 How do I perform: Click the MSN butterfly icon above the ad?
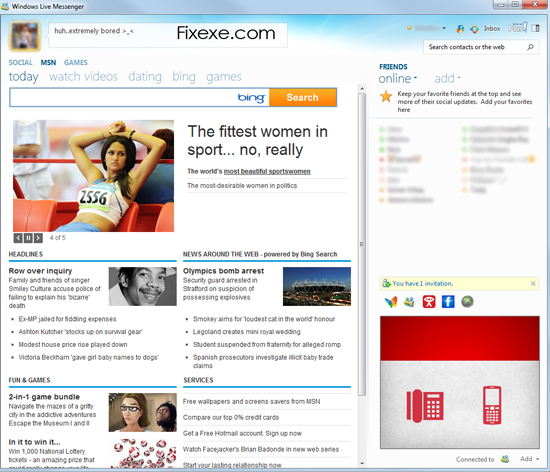click(390, 302)
